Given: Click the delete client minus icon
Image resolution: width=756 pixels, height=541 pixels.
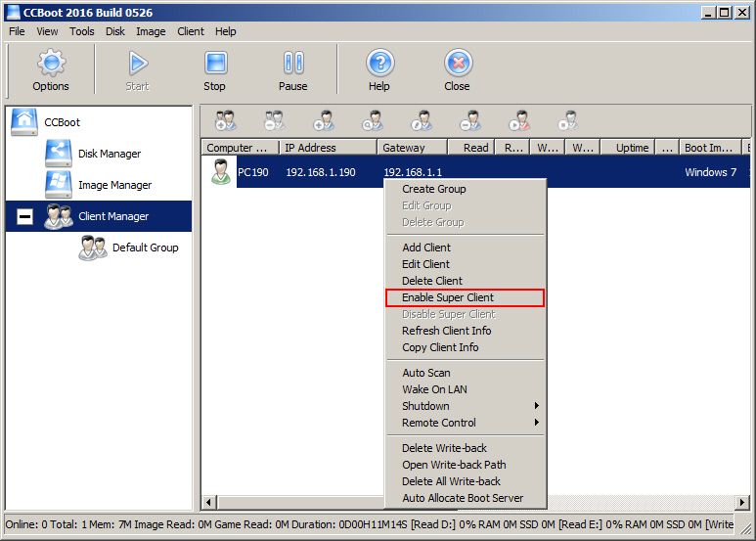Looking at the screenshot, I should [x=470, y=120].
